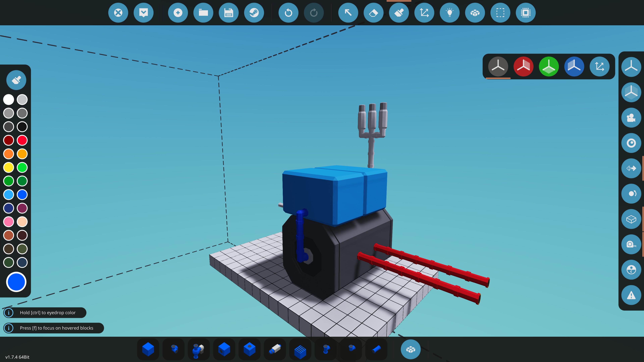The height and width of the screenshot is (362, 644).
Task: Click the undo rotate arrow
Action: (288, 13)
